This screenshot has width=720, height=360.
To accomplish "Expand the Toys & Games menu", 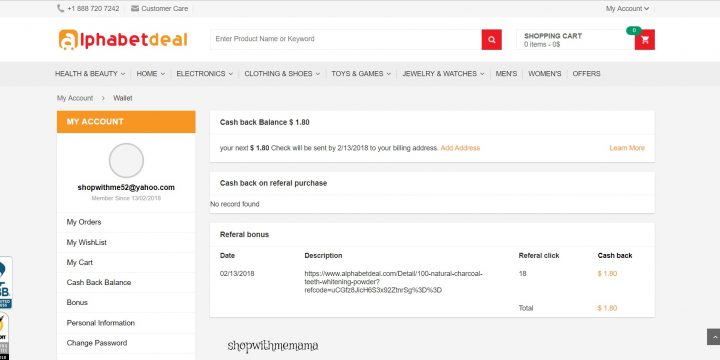I will [x=361, y=73].
